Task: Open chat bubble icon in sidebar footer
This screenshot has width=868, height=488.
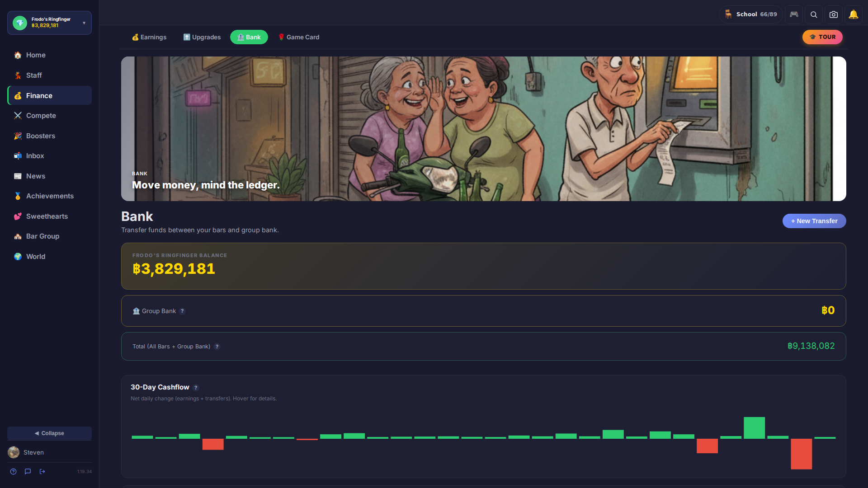Action: 28,472
